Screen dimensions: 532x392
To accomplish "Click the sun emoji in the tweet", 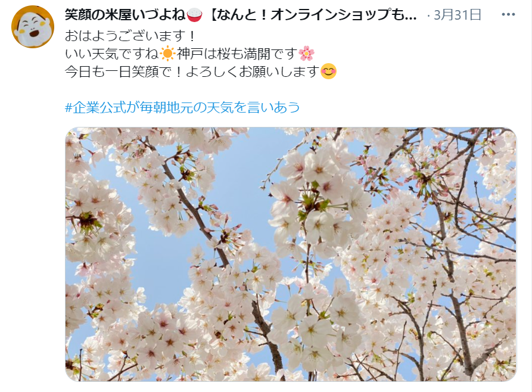I will [x=167, y=54].
